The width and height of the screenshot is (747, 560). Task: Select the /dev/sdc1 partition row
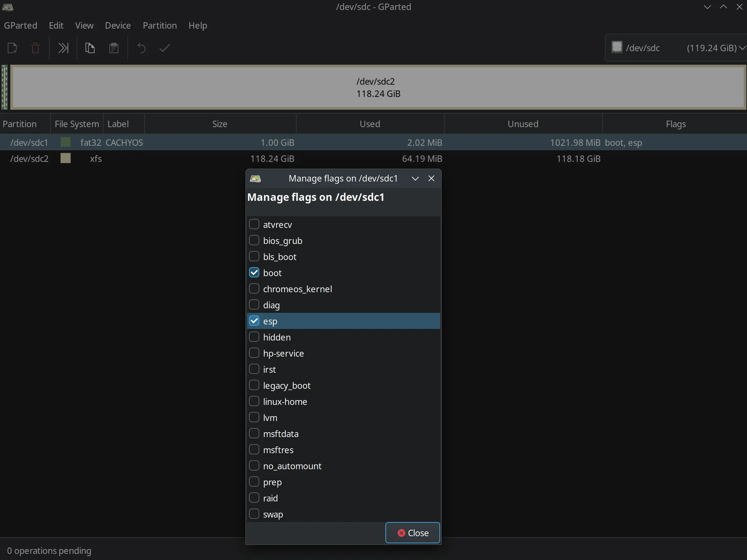point(373,142)
